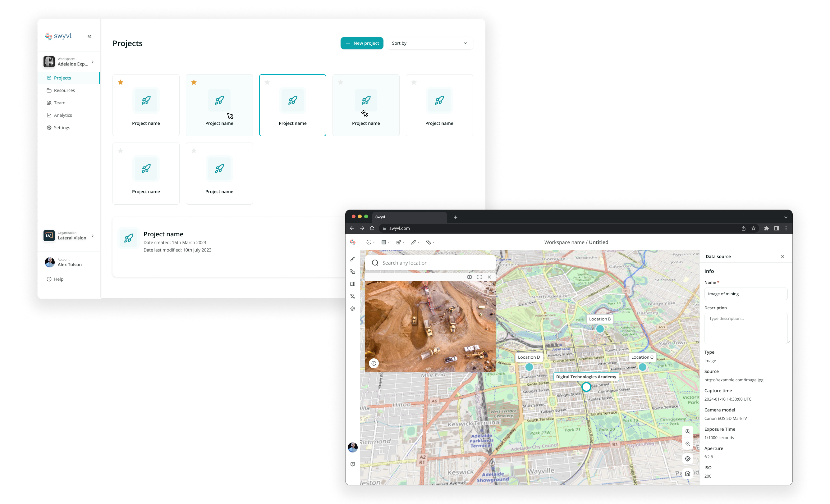This screenshot has height=504, width=830.
Task: Click the locate target icon on map
Action: click(687, 459)
